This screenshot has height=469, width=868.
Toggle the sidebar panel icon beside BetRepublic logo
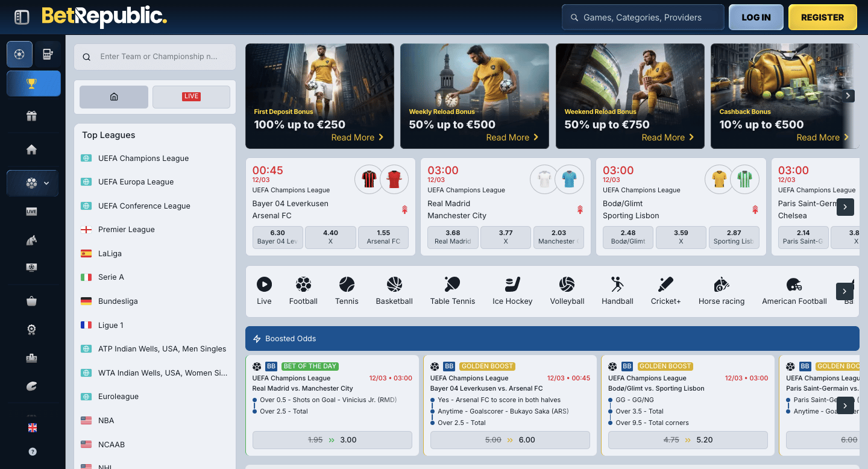[22, 17]
